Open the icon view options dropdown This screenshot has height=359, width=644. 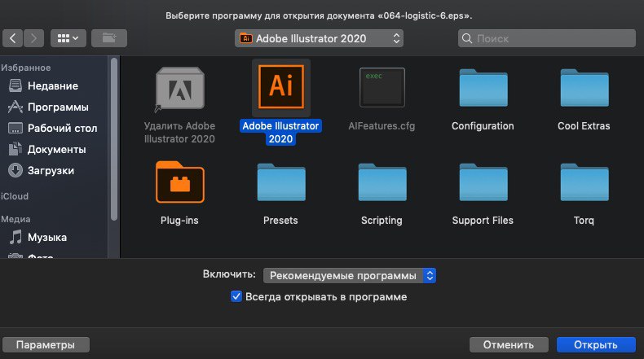[68, 38]
